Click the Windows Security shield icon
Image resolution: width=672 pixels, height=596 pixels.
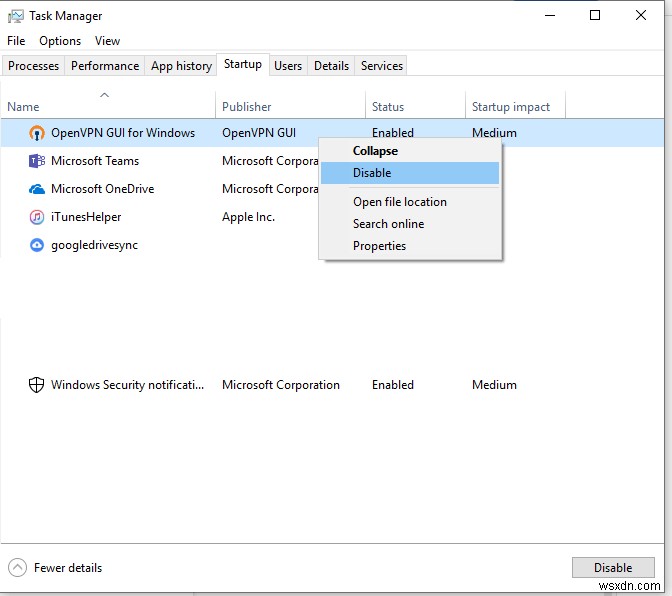[x=36, y=385]
